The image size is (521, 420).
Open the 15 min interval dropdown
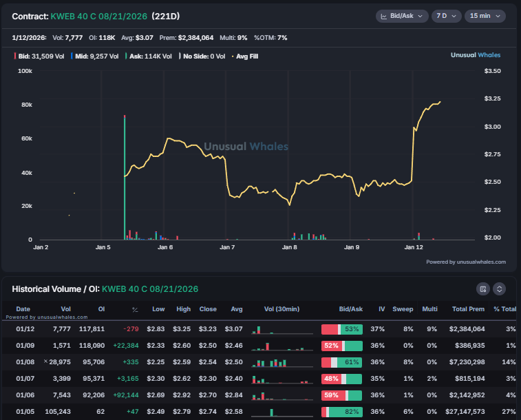(x=485, y=16)
